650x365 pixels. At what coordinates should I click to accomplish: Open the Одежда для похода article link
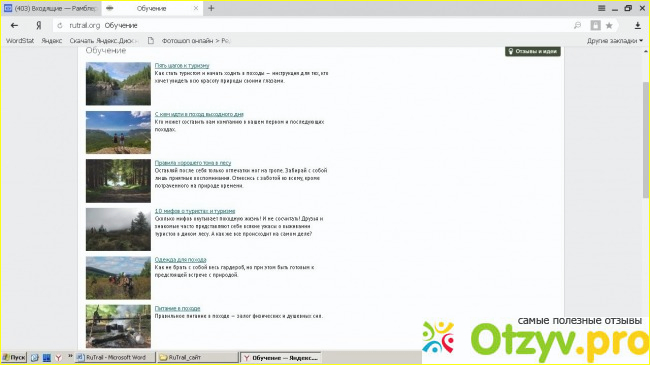coord(180,260)
